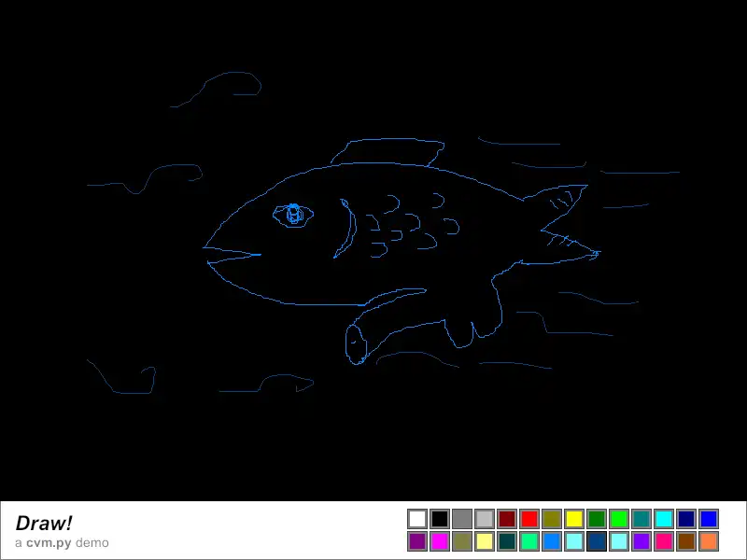This screenshot has height=560, width=747.
Task: Select the very dark teal swatch
Action: [507, 541]
